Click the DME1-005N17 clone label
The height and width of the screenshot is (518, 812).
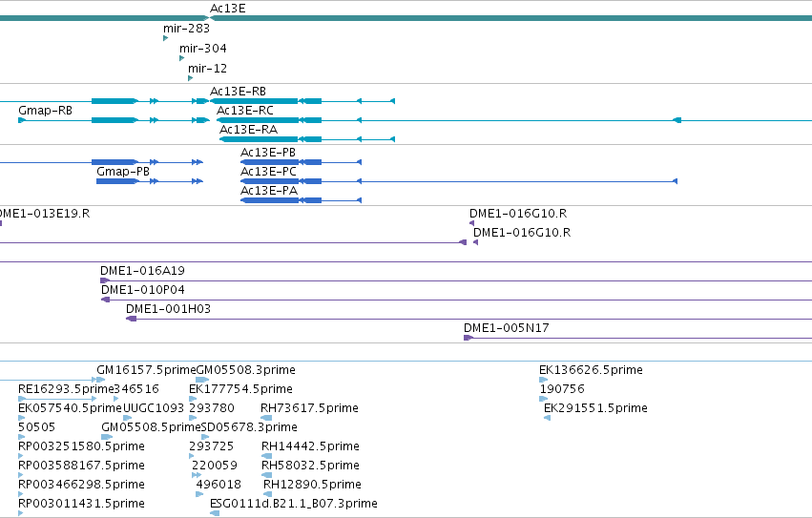pyautogui.click(x=506, y=328)
